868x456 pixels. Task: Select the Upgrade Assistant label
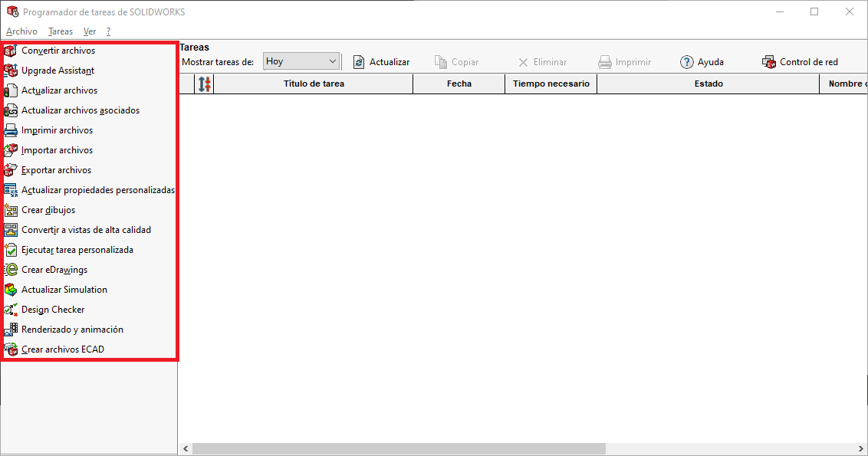(x=58, y=71)
